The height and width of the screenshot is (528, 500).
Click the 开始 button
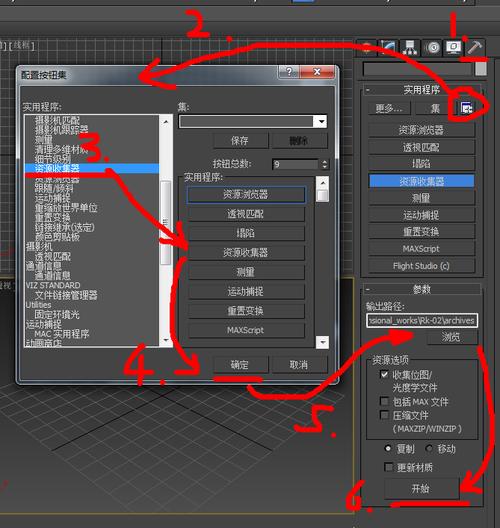[x=421, y=488]
